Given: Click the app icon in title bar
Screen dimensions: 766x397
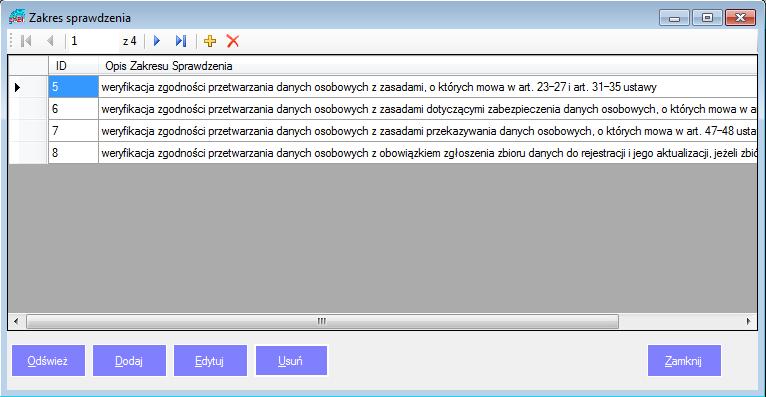Looking at the screenshot, I should tap(17, 17).
